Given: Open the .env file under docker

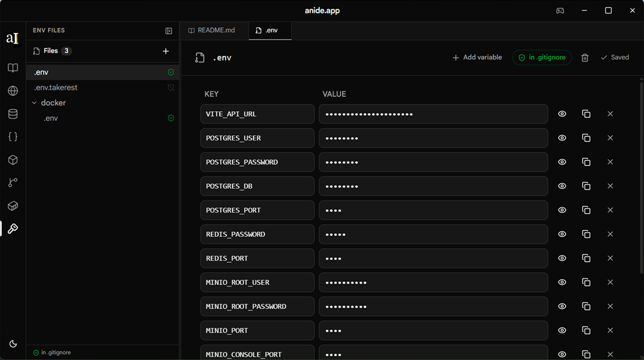Looking at the screenshot, I should (x=102, y=118).
